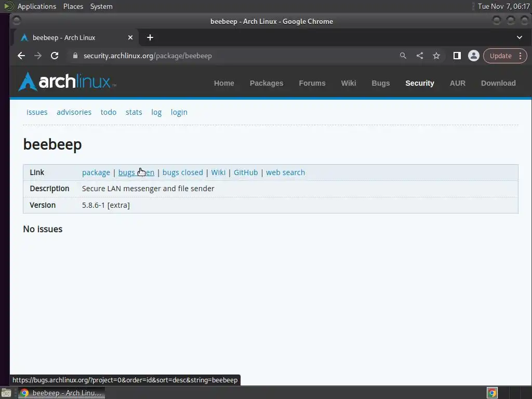The height and width of the screenshot is (399, 532).
Task: Follow the package link
Action: tap(96, 172)
